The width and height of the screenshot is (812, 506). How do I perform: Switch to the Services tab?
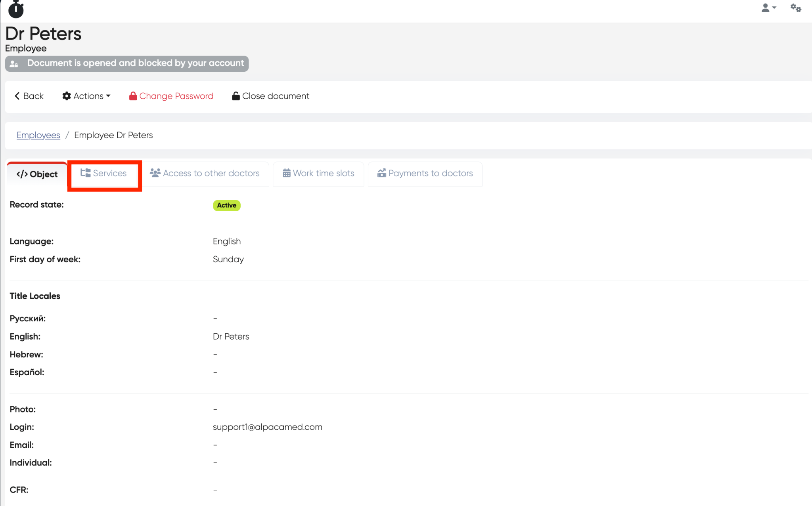click(104, 173)
